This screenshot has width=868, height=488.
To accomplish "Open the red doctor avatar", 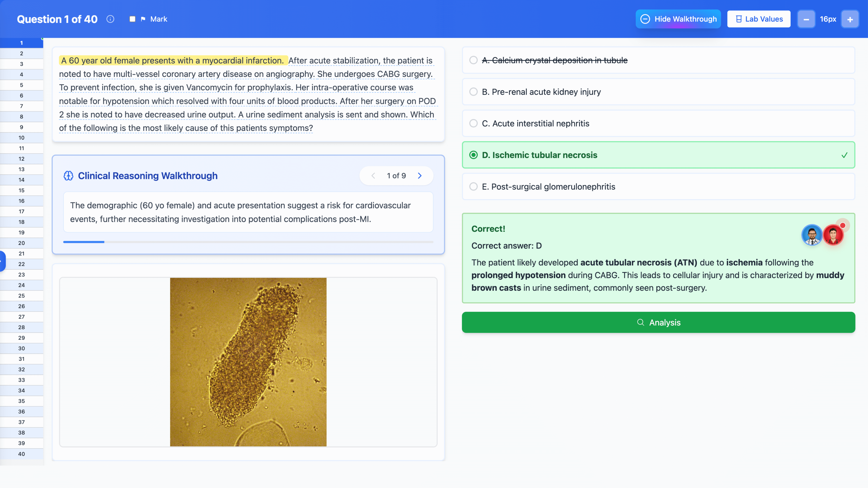I will [833, 235].
